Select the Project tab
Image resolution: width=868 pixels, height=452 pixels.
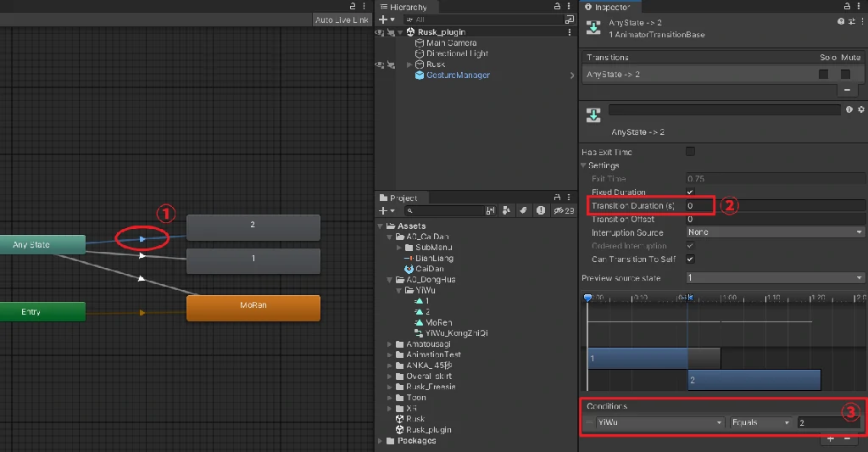coord(403,198)
